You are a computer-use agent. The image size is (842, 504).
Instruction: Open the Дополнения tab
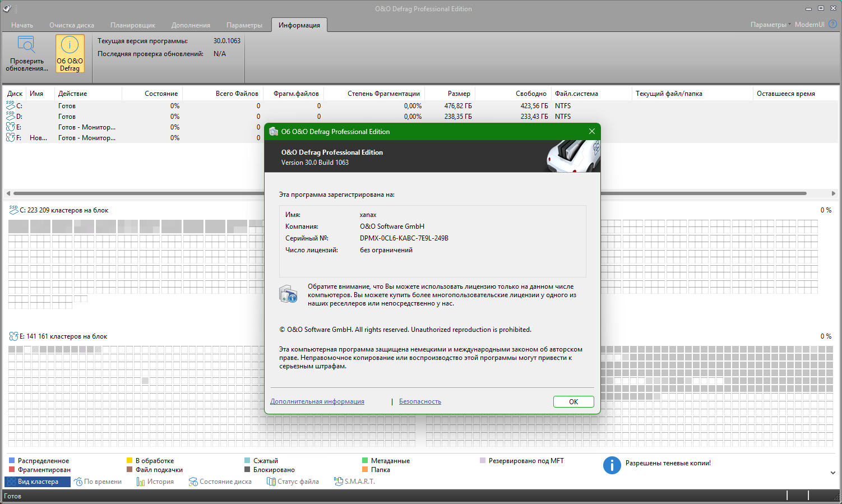(x=191, y=25)
